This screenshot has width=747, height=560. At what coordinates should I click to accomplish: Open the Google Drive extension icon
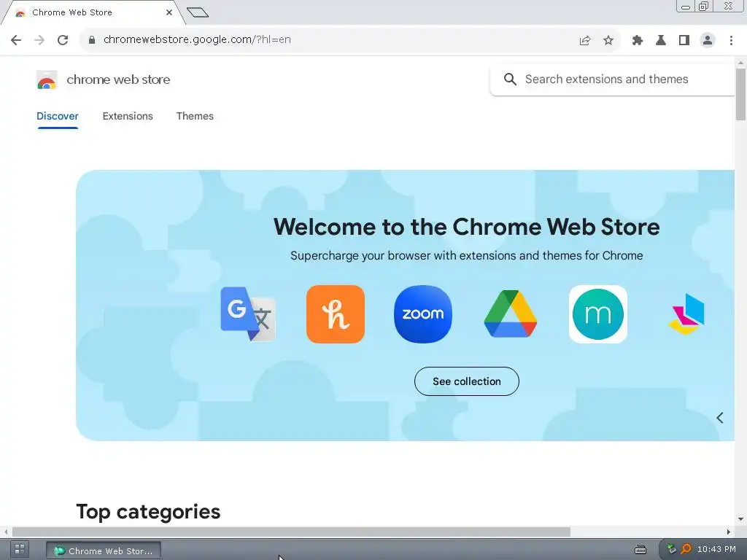pos(511,314)
